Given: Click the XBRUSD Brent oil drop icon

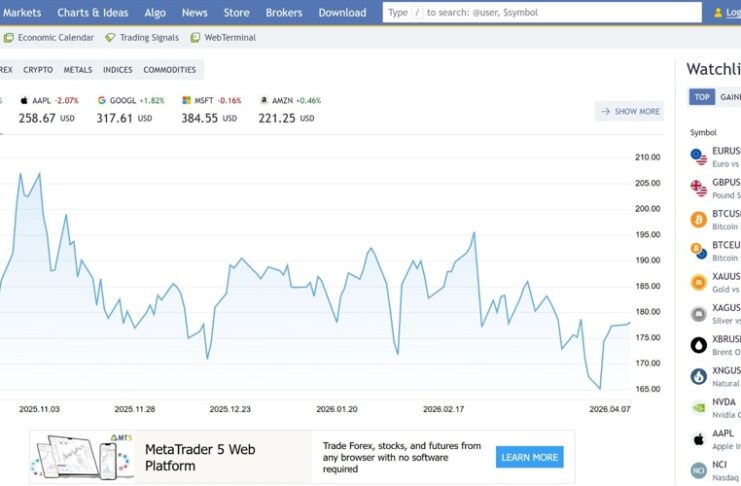Looking at the screenshot, I should [x=698, y=345].
